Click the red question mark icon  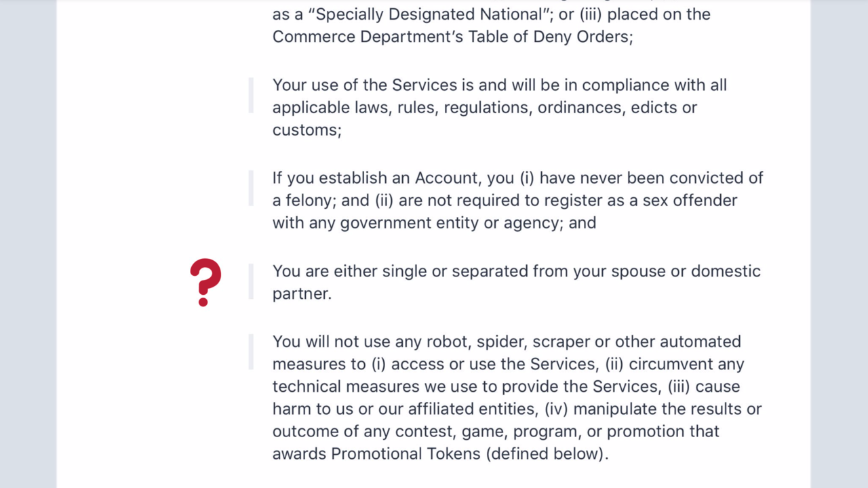click(x=205, y=282)
